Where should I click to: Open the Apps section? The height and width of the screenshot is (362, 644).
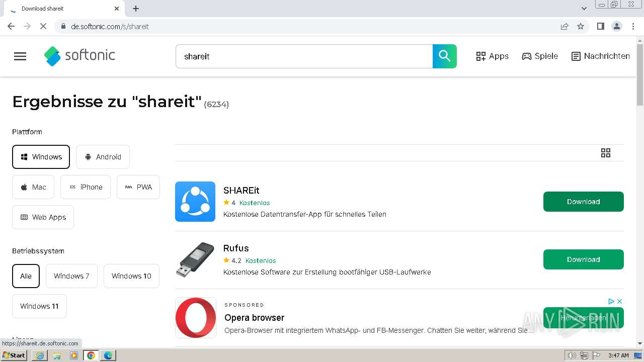(492, 56)
